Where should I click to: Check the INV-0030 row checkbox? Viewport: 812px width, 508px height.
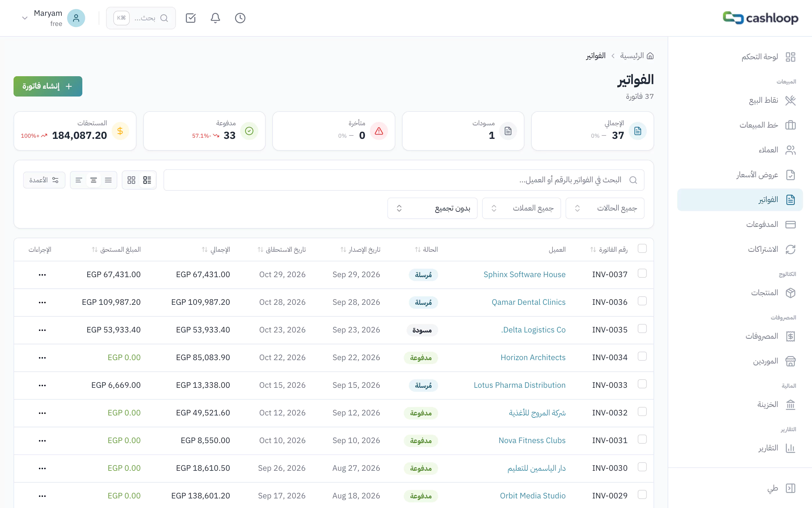642,467
